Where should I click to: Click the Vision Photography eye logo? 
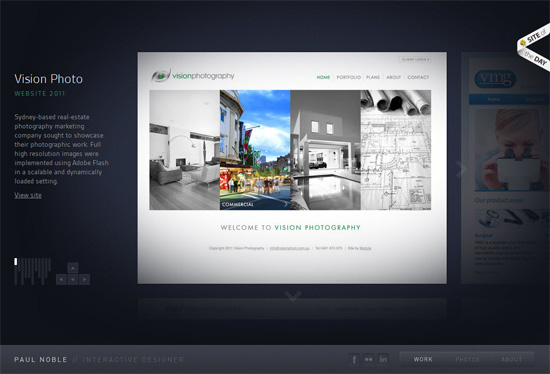(x=161, y=75)
